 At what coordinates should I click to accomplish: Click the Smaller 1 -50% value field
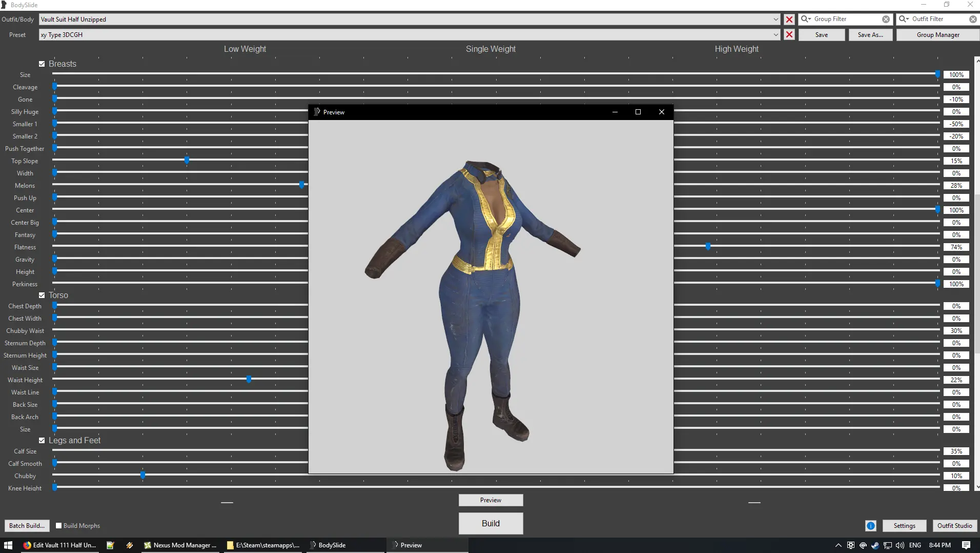tap(956, 124)
